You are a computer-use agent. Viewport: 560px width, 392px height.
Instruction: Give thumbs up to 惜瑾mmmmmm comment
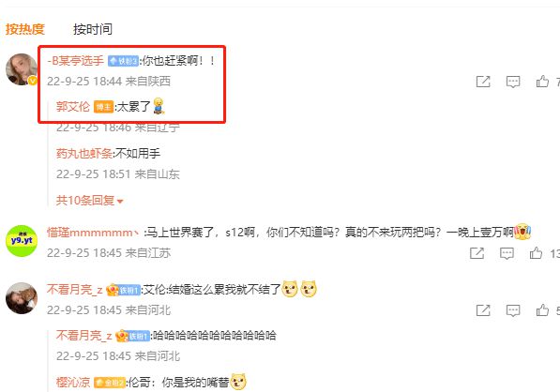(x=536, y=253)
